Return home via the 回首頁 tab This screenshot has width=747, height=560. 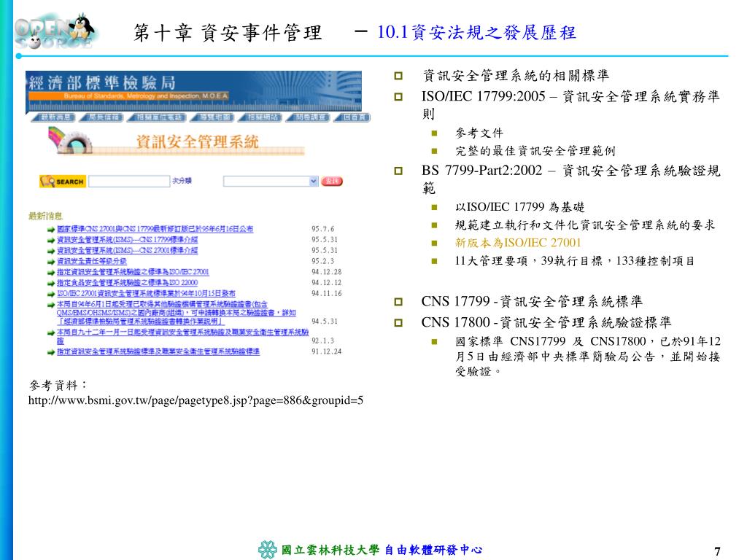[352, 117]
